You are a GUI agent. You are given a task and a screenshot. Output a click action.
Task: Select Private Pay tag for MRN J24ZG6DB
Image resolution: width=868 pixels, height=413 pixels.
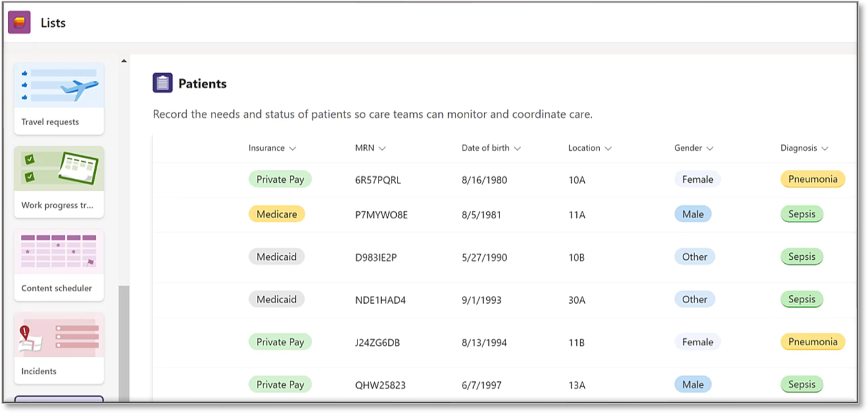coord(280,342)
